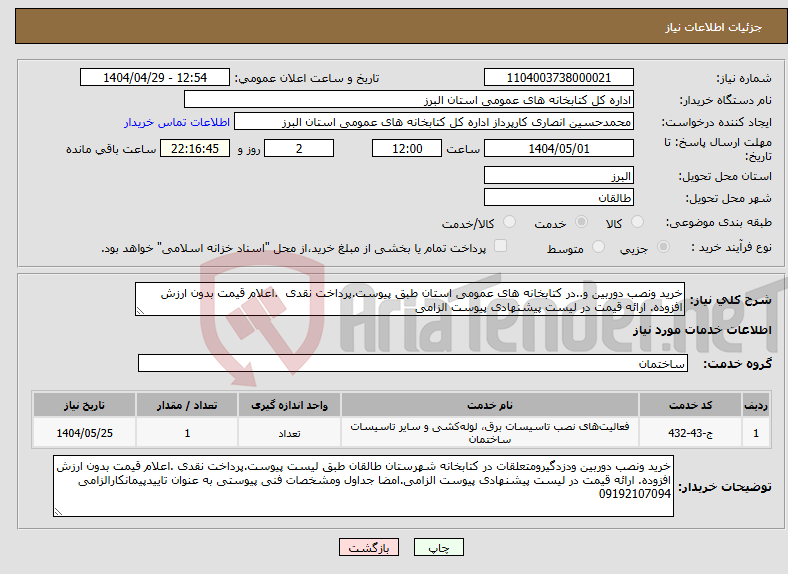Click the need date cell 1404/05/25
The image size is (788, 574).
pyautogui.click(x=84, y=433)
